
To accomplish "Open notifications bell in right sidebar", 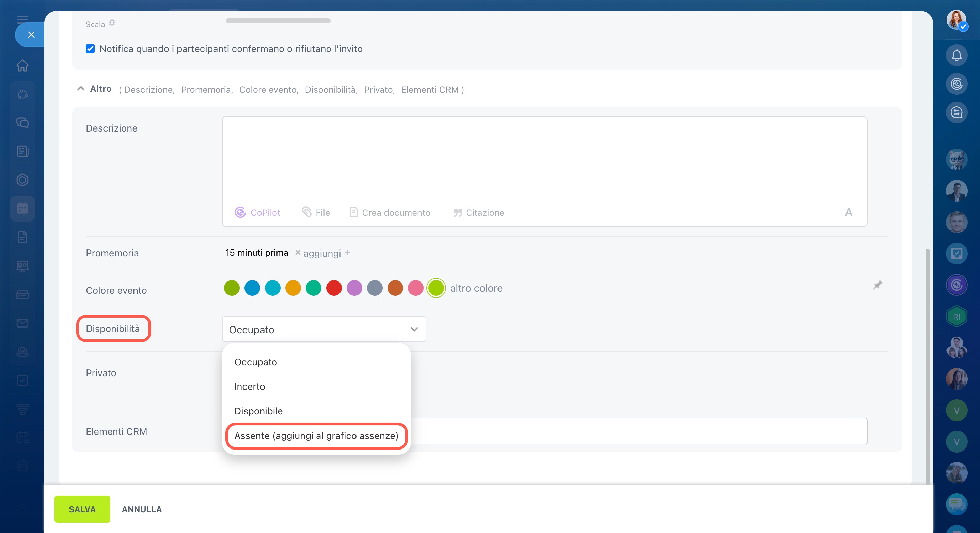I will pyautogui.click(x=957, y=55).
